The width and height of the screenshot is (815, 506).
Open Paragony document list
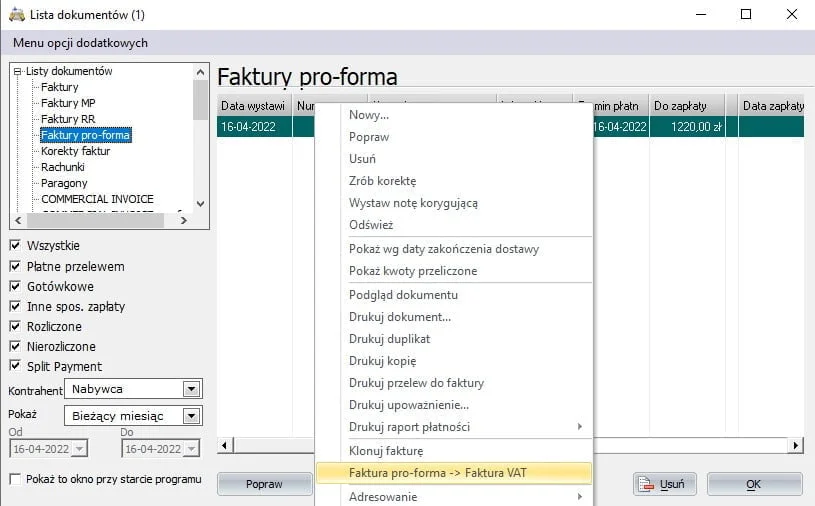(x=64, y=183)
